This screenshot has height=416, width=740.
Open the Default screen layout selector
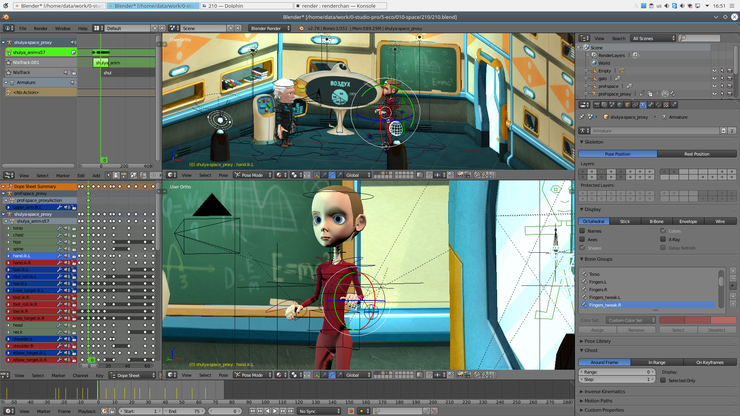(127, 28)
